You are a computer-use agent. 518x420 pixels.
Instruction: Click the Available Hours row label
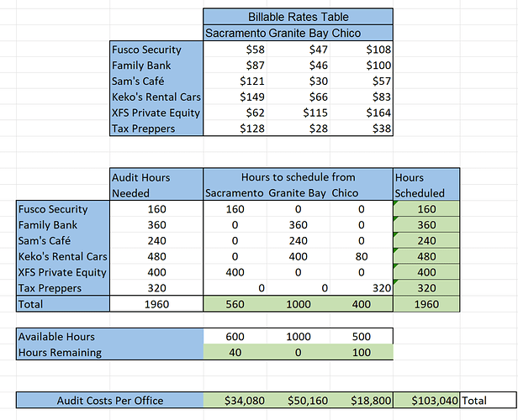click(109, 337)
